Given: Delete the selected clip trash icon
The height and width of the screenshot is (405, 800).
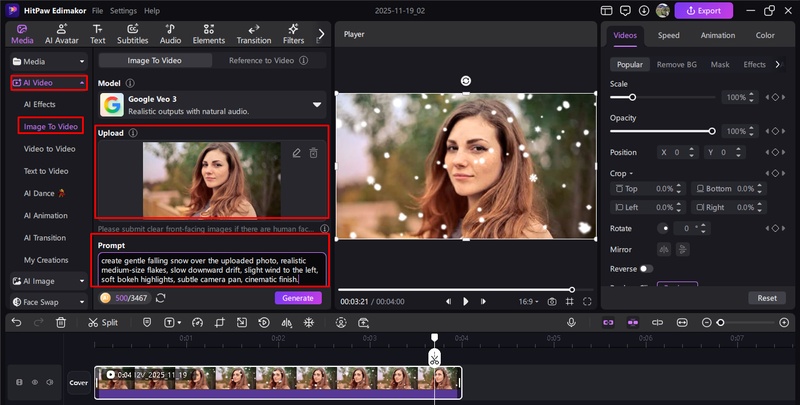Looking at the screenshot, I should click(61, 322).
